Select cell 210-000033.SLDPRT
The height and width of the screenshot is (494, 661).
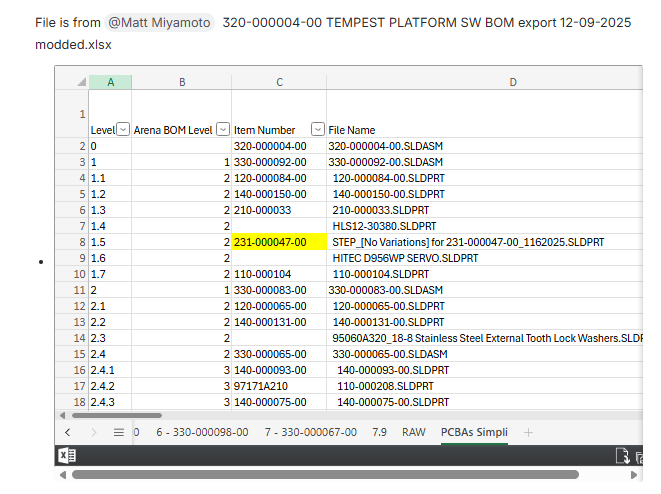(485, 210)
